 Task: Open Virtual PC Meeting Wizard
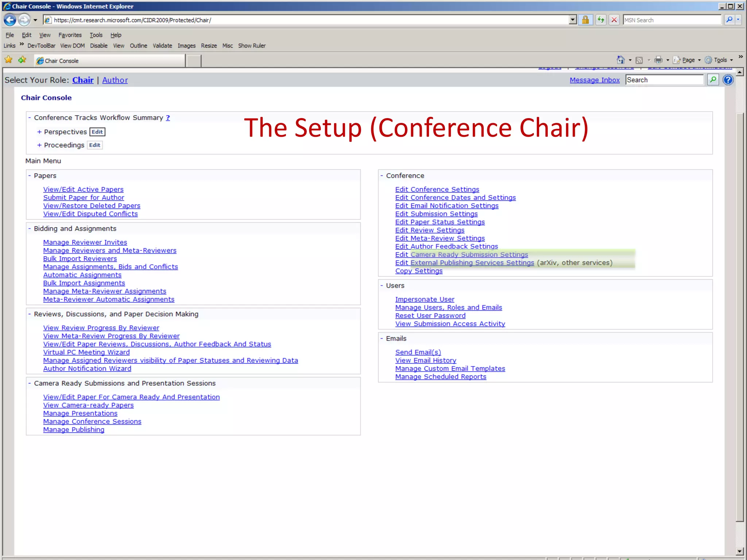[x=86, y=353]
